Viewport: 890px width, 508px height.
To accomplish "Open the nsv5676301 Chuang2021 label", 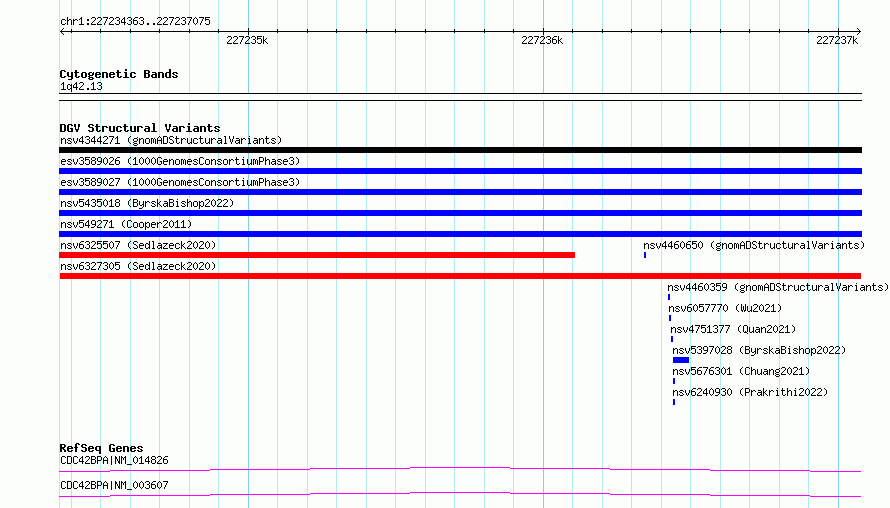I will tap(741, 371).
